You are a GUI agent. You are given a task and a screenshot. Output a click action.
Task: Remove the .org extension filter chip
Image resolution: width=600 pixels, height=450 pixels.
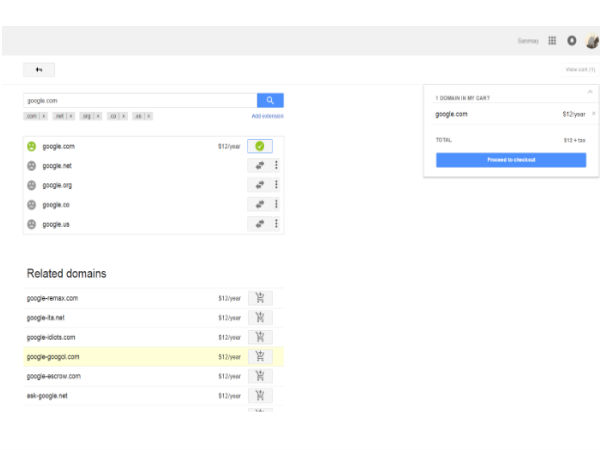(98, 116)
